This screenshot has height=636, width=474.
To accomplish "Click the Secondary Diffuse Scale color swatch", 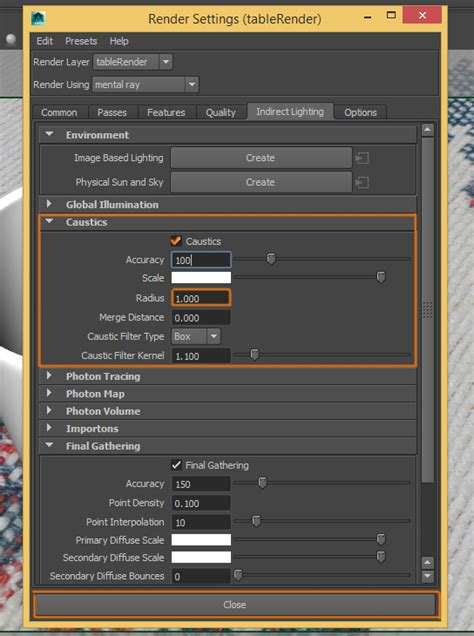I will click(201, 557).
